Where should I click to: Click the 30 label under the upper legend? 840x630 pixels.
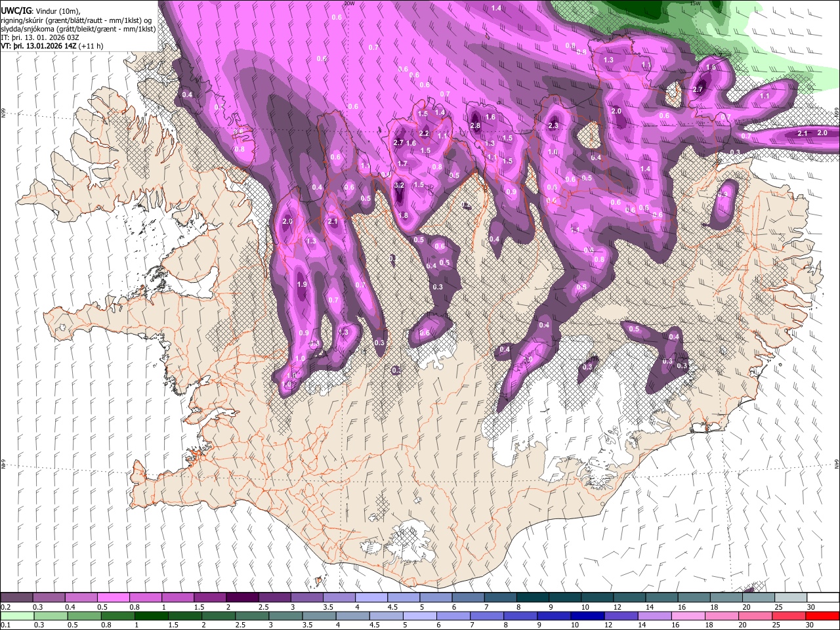(811, 607)
